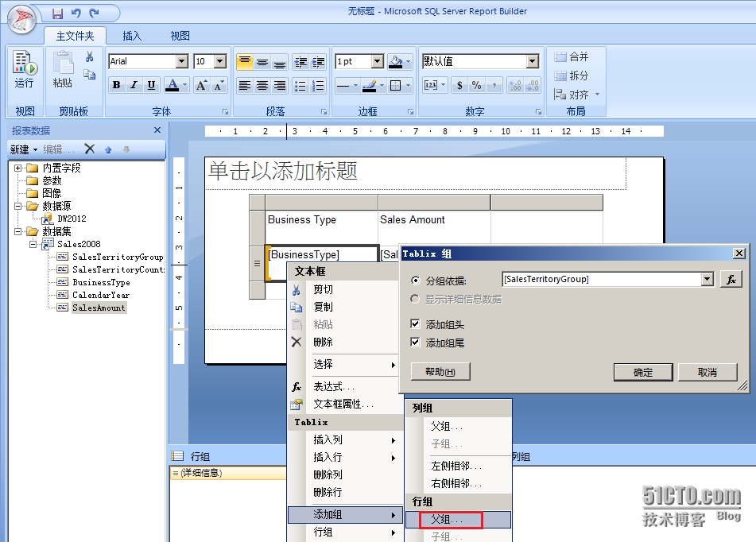The width and height of the screenshot is (756, 542).
Task: Open Text Box Properties menu item
Action: (x=345, y=404)
